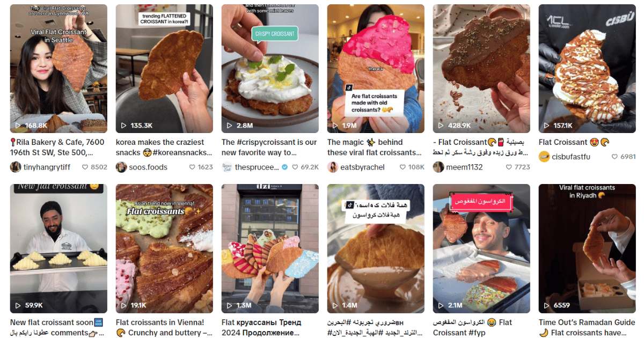Click heart icon next to 8502
Image resolution: width=644 pixels, height=338 pixels.
pyautogui.click(x=85, y=167)
